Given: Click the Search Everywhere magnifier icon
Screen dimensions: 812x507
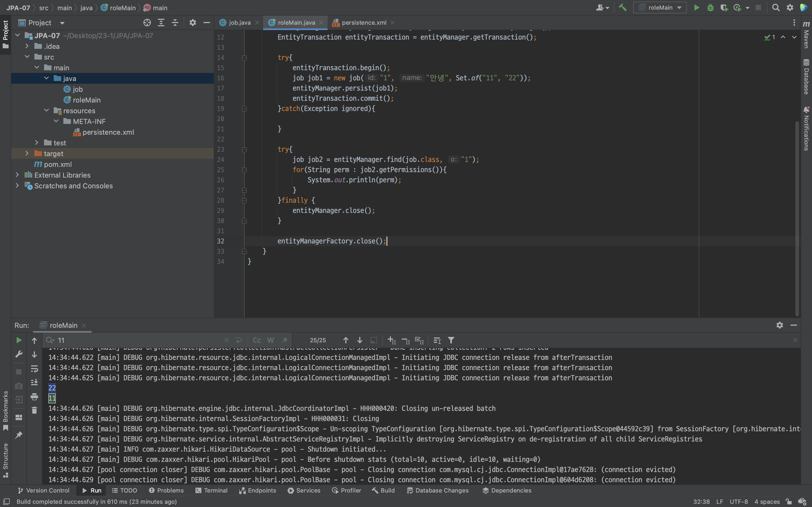Looking at the screenshot, I should pyautogui.click(x=776, y=8).
